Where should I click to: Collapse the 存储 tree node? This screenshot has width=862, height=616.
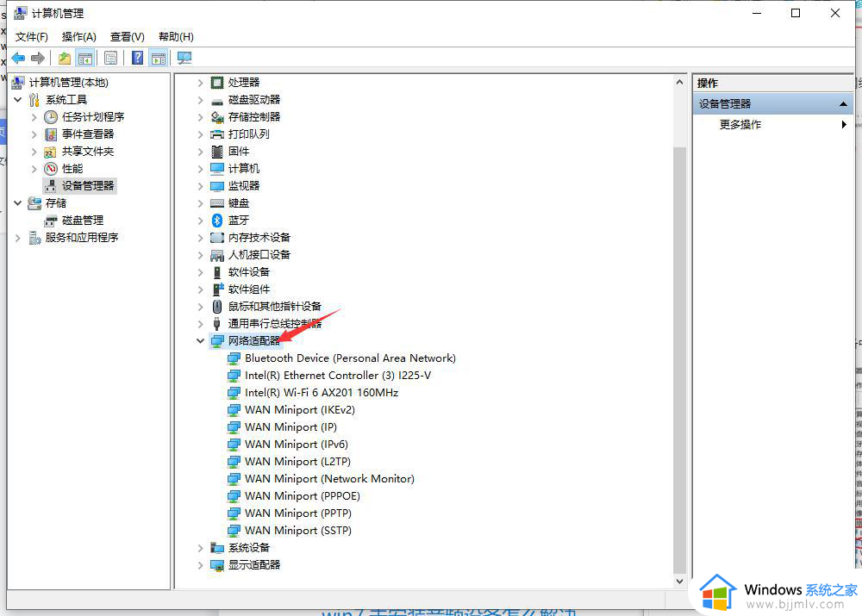pos(17,202)
